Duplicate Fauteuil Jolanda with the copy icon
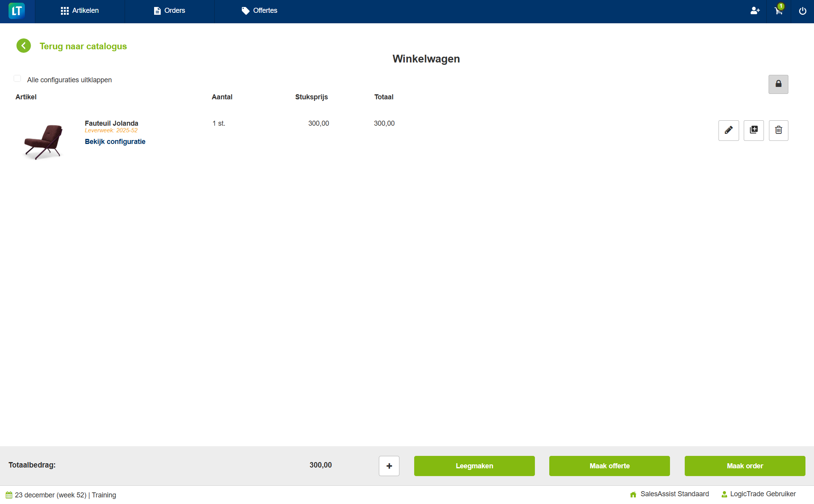 [x=753, y=130]
